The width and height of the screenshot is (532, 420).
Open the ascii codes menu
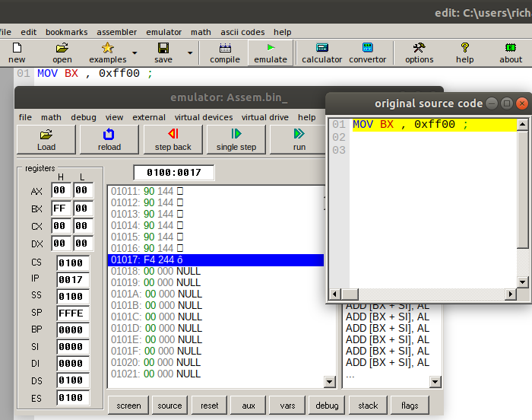242,32
